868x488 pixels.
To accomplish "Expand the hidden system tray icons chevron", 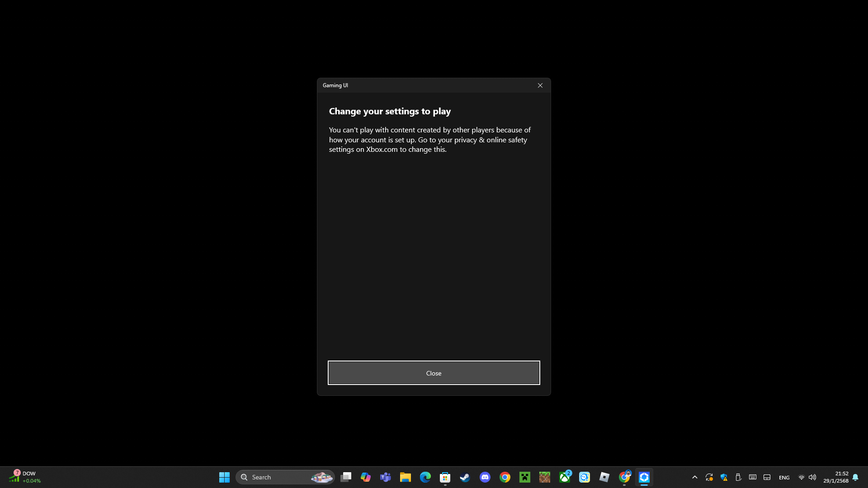I will 695,477.
